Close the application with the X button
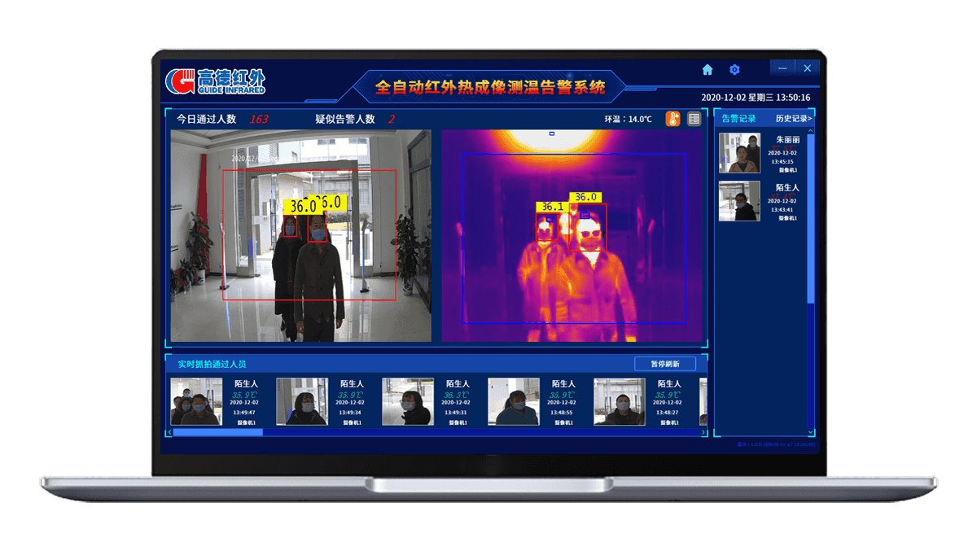 point(807,68)
